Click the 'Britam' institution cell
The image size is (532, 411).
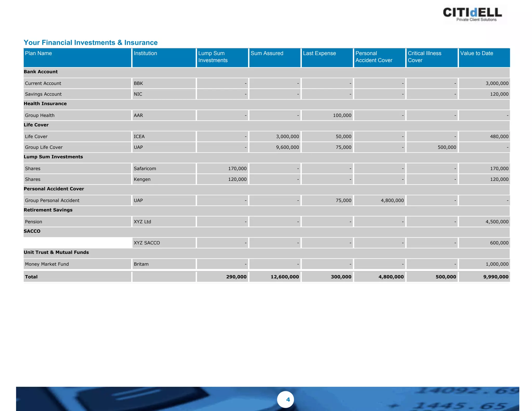point(164,264)
